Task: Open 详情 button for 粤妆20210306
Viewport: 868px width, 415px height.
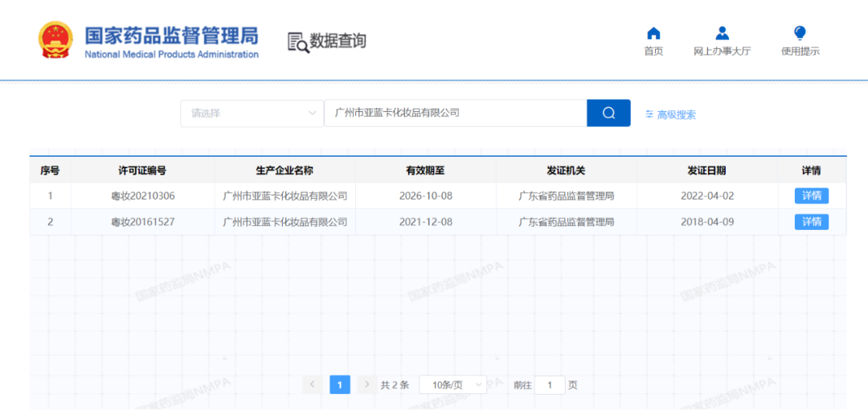Action: [x=812, y=195]
